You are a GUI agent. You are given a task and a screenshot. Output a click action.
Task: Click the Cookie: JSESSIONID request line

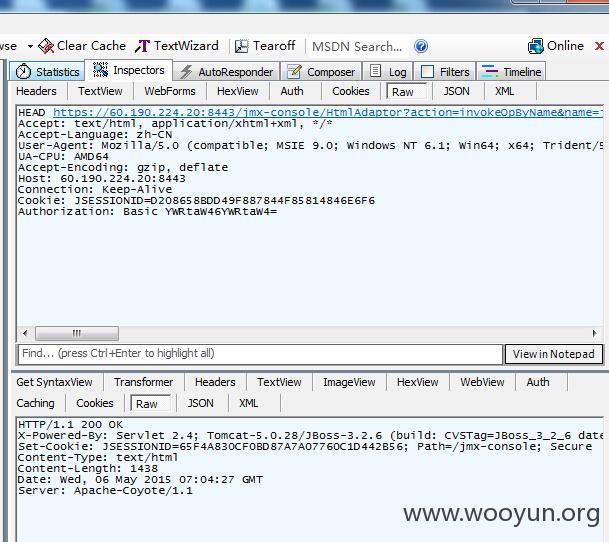196,201
